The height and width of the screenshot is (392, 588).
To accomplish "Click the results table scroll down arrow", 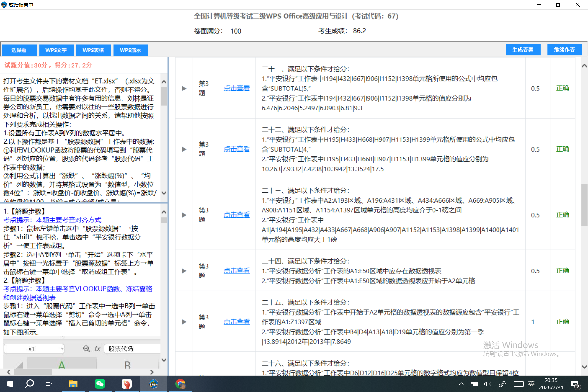I will tap(584, 367).
